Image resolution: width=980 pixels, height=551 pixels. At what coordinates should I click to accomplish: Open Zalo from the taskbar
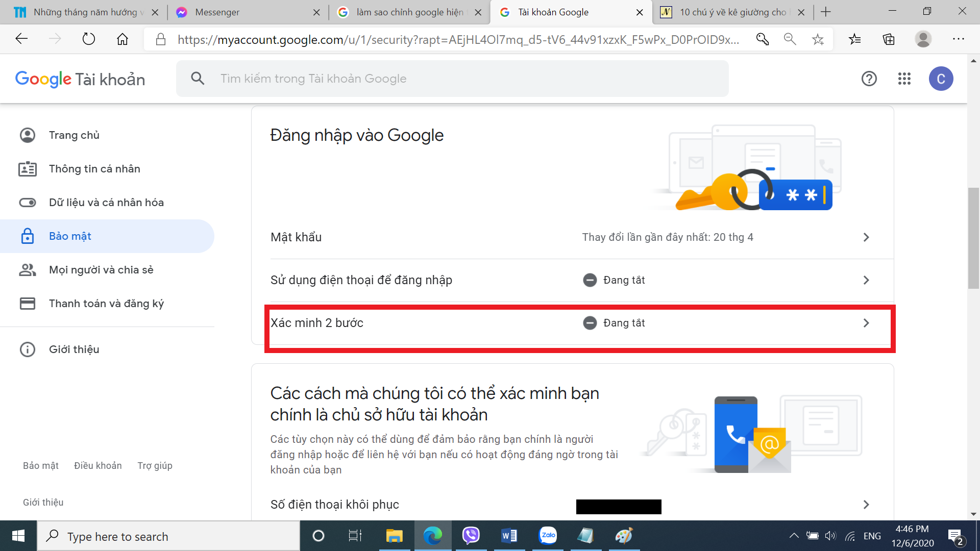548,536
